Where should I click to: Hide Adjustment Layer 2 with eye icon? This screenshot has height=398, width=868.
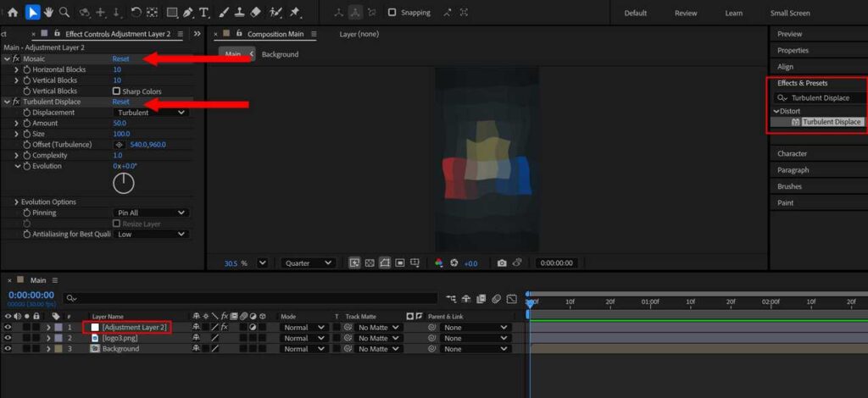point(8,327)
